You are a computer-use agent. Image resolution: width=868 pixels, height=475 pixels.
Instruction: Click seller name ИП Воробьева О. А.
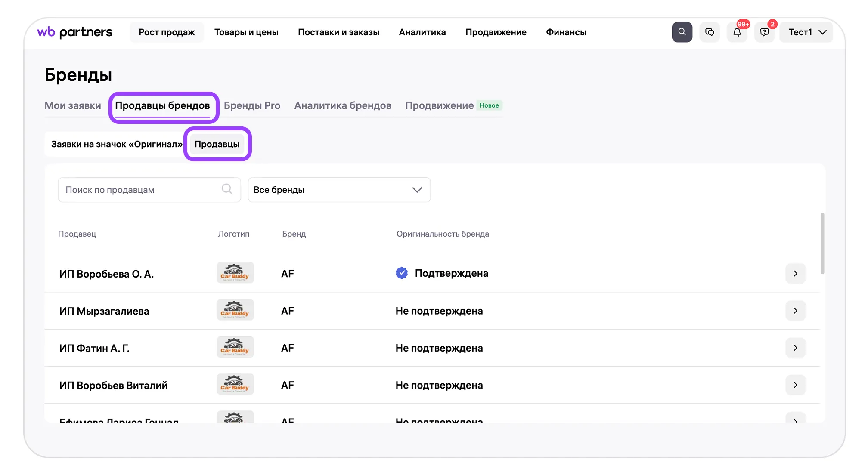106,274
